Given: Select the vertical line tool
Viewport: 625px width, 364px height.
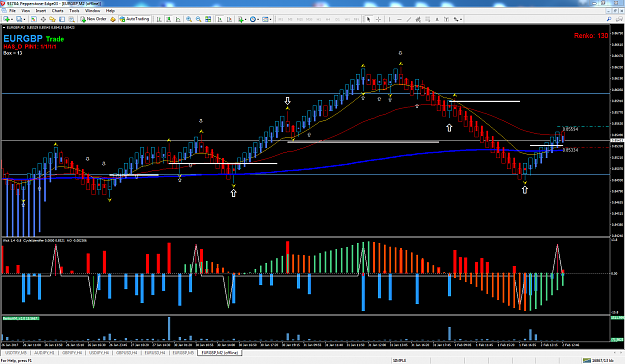Looking at the screenshot, I should 389,19.
